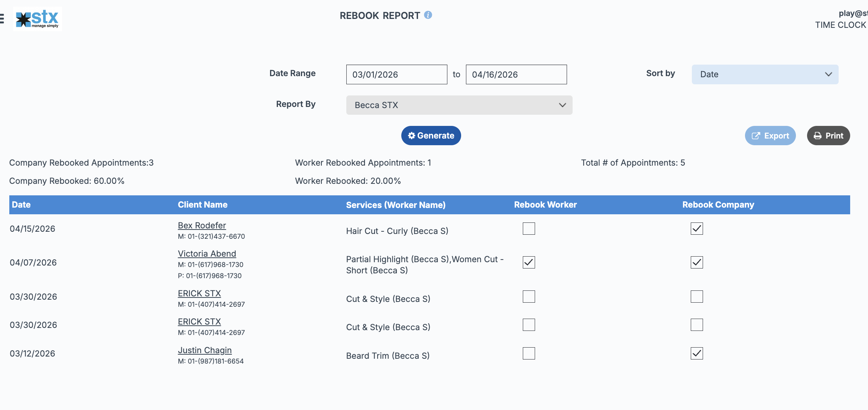Viewport: 868px width, 410px height.
Task: Uncheck Rebook Company for Victoria Abend
Action: click(x=697, y=262)
